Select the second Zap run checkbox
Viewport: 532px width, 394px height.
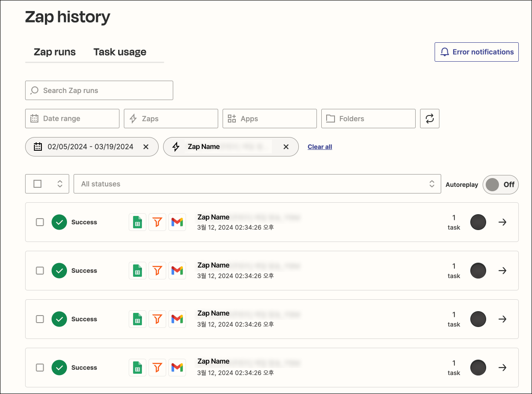(x=40, y=271)
